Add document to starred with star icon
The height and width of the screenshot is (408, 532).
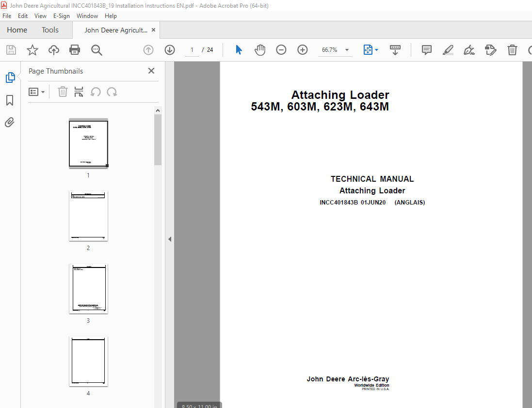(x=32, y=50)
